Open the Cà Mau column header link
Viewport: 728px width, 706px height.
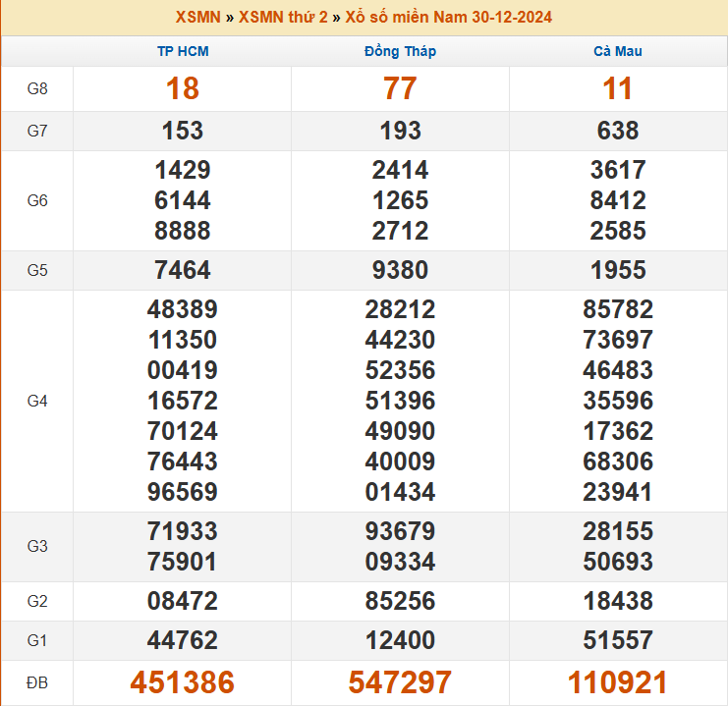click(x=618, y=51)
